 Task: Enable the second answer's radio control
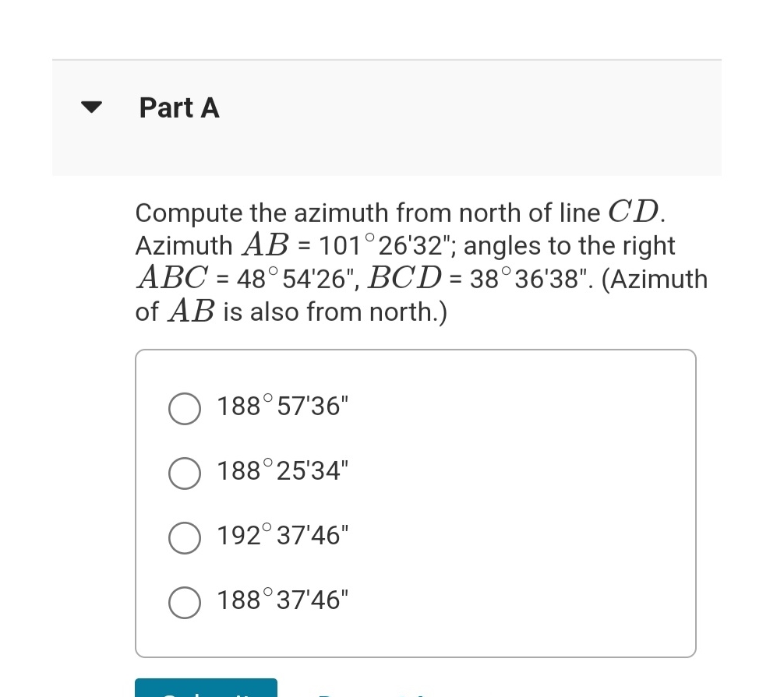pyautogui.click(x=185, y=473)
